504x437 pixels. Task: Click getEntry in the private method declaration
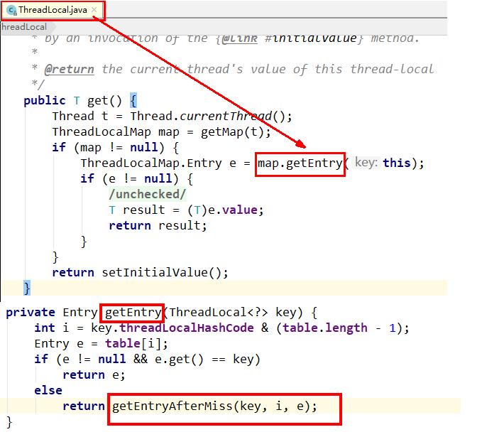pyautogui.click(x=133, y=312)
